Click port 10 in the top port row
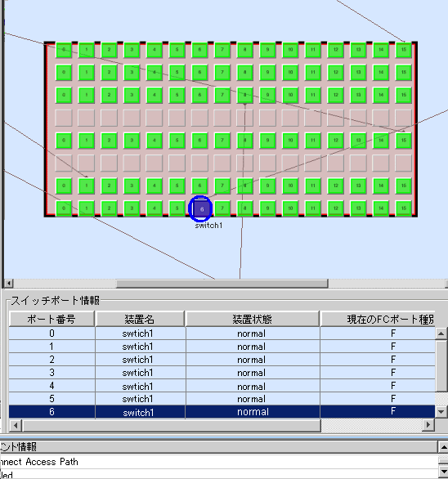Viewport: 448px width, 479px height. click(x=290, y=50)
